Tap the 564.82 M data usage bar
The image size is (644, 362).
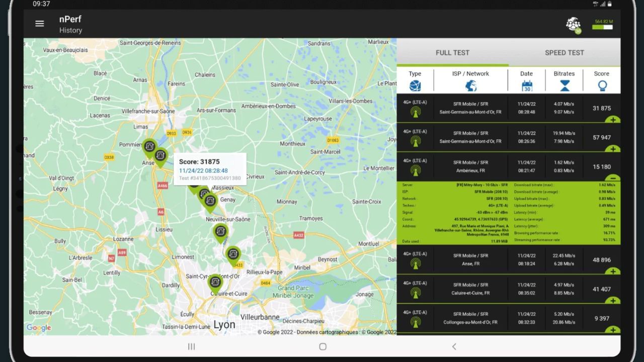click(603, 25)
